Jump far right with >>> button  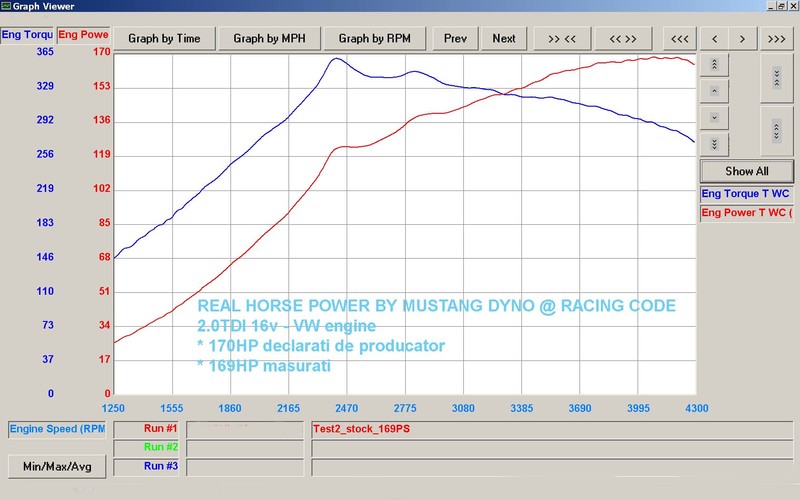pos(777,39)
